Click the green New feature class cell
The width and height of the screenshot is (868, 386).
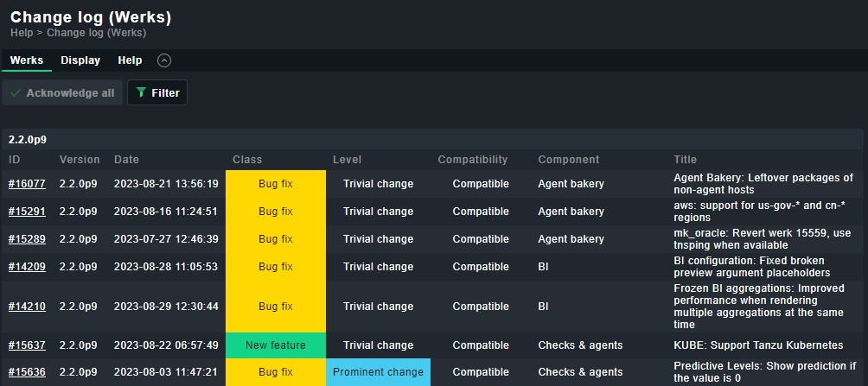point(276,345)
